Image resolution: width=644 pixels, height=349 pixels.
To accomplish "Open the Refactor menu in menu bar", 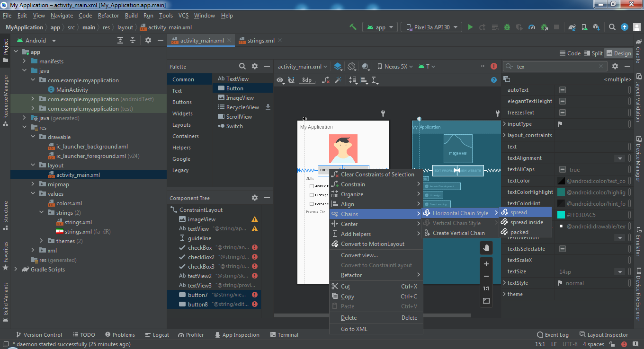I will click(x=108, y=16).
